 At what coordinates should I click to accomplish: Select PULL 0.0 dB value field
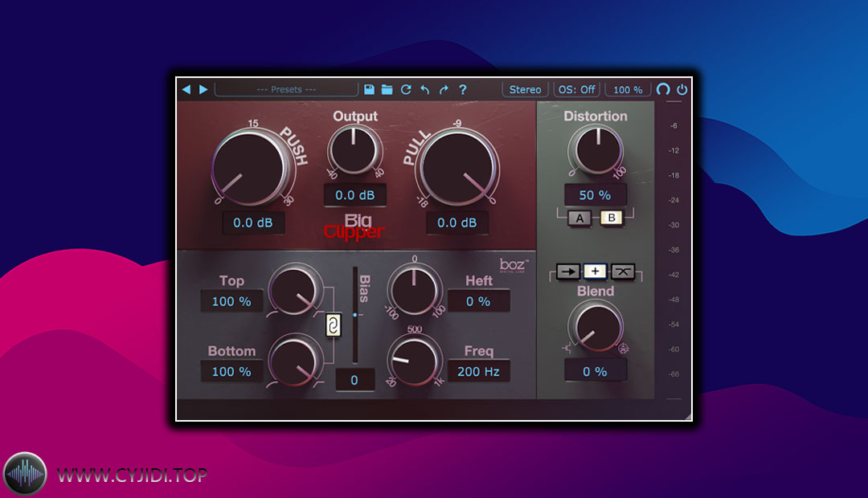[457, 222]
